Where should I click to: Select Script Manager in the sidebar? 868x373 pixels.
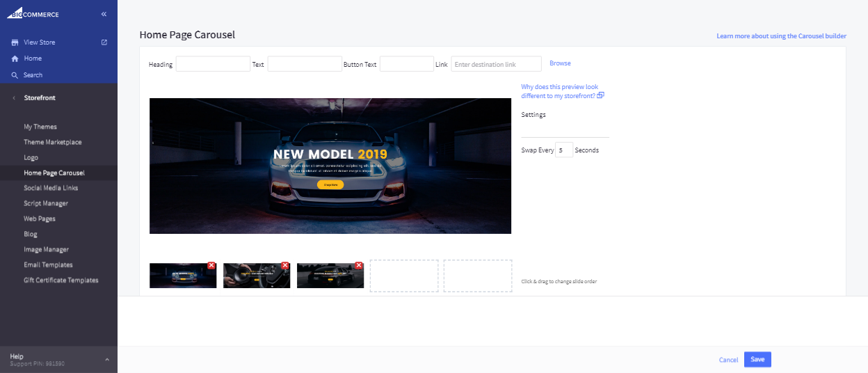coord(46,203)
